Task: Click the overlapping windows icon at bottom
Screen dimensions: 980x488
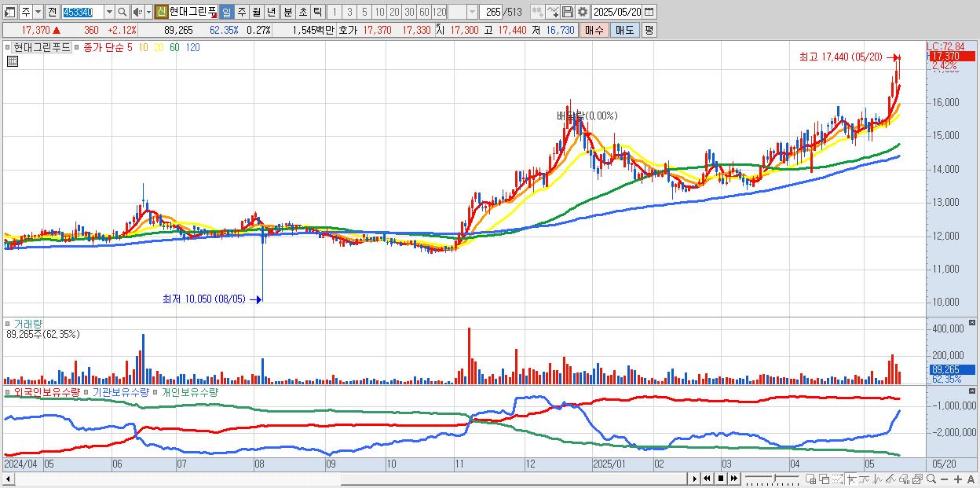Action: (x=824, y=479)
